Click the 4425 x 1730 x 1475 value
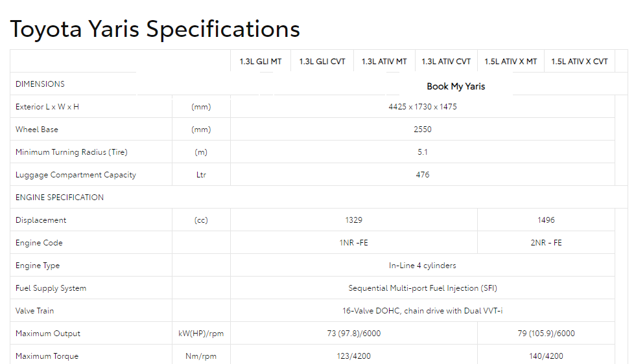The image size is (636, 364). coord(423,107)
